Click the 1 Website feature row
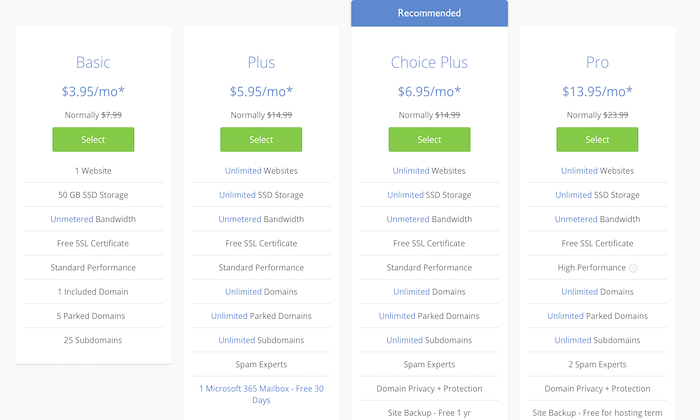 pyautogui.click(x=93, y=171)
